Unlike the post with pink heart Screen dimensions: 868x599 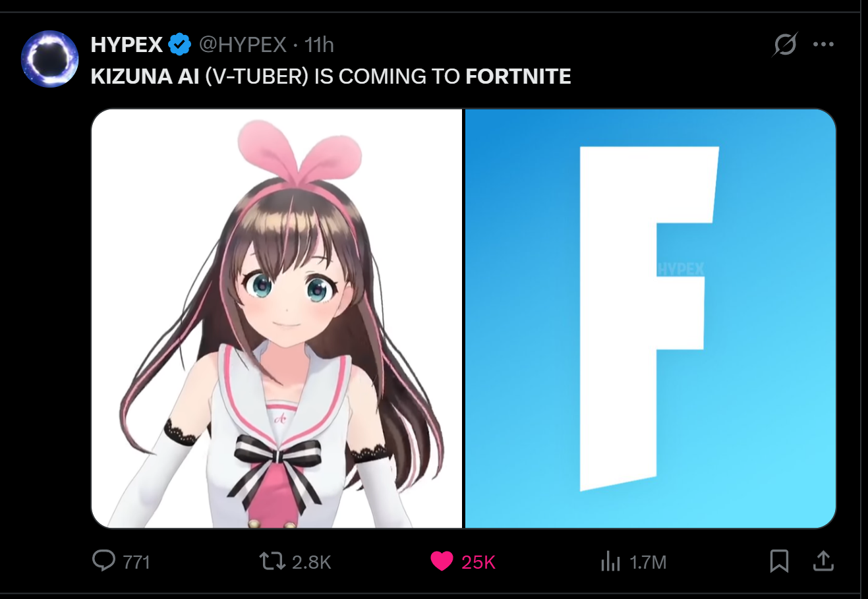[x=442, y=561]
